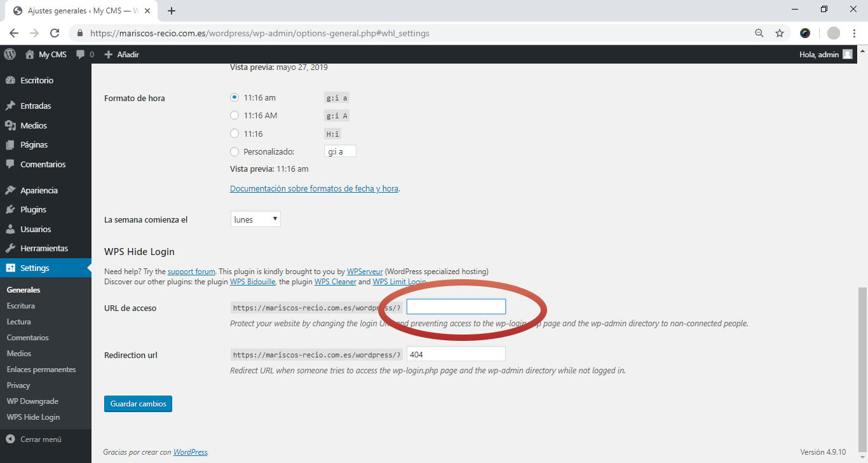Open week start day dropdown
This screenshot has width=868, height=463.
point(255,219)
